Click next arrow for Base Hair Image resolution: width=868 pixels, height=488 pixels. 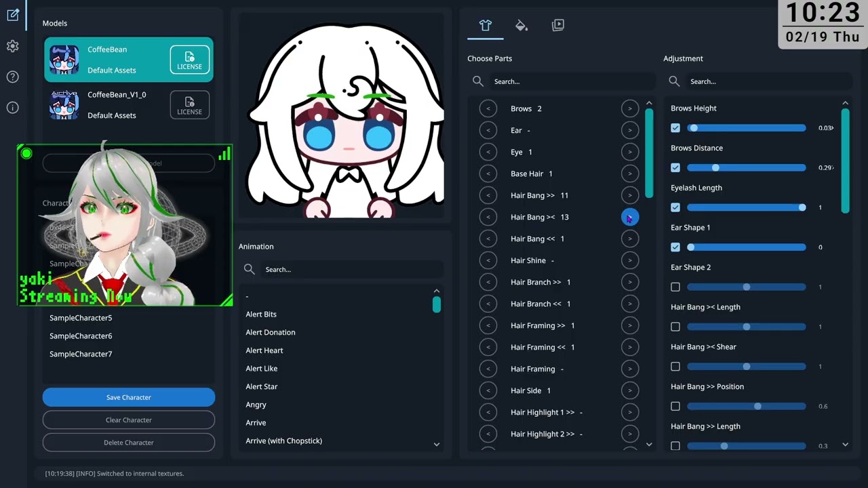630,174
